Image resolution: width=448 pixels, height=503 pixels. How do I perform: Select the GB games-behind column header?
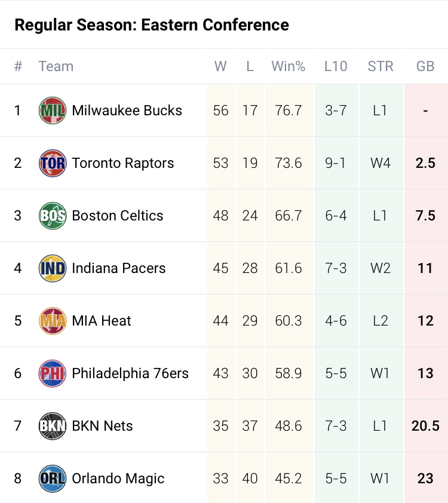pyautogui.click(x=425, y=66)
